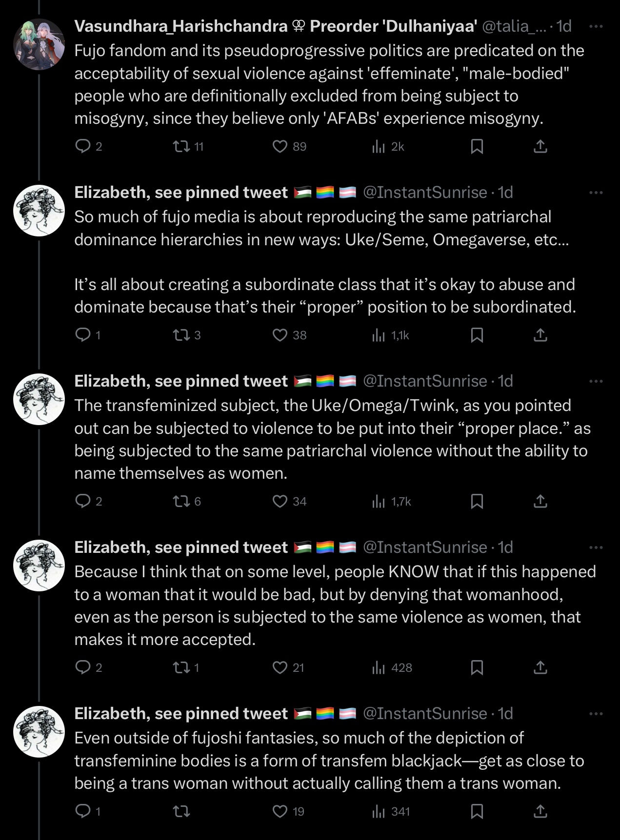Open Elizabeth's avatar on transfem blackjack tweet

39,732
